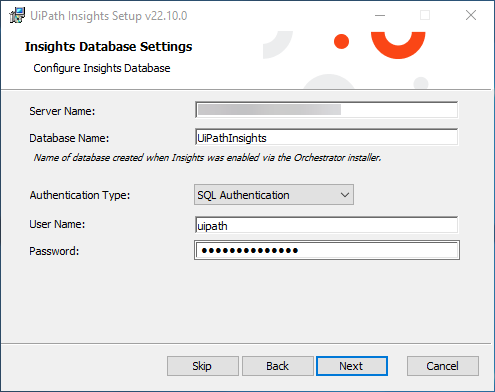Click the "Configure Insights Database" subtitle
This screenshot has height=392, width=495.
[102, 68]
